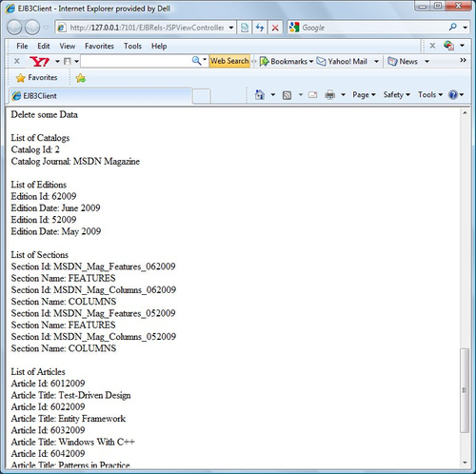The width and height of the screenshot is (476, 474).
Task: Click the text 'Article Title: Test-Driven Design'
Action: (x=70, y=395)
